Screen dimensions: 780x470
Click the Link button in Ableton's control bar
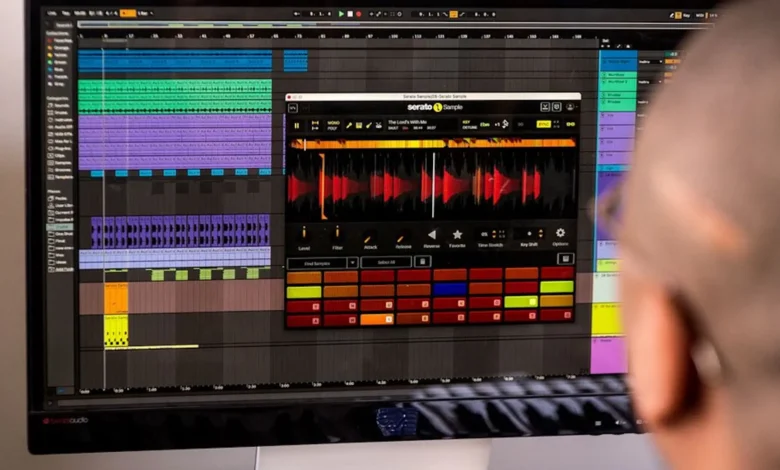pos(51,13)
